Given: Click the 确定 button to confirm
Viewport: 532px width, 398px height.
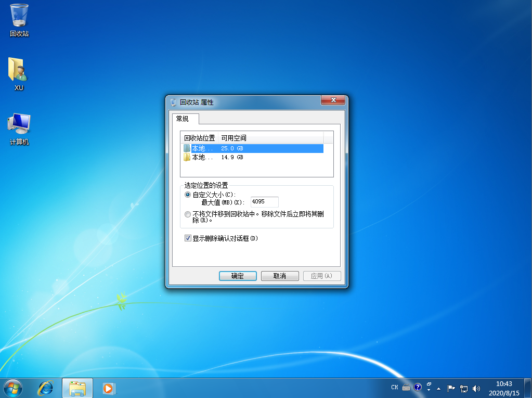Looking at the screenshot, I should tap(238, 276).
